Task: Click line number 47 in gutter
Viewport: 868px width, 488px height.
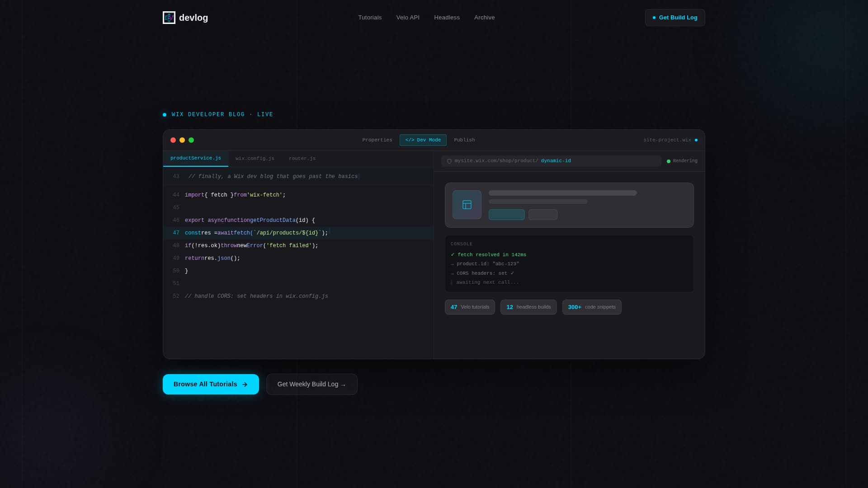Action: point(176,233)
